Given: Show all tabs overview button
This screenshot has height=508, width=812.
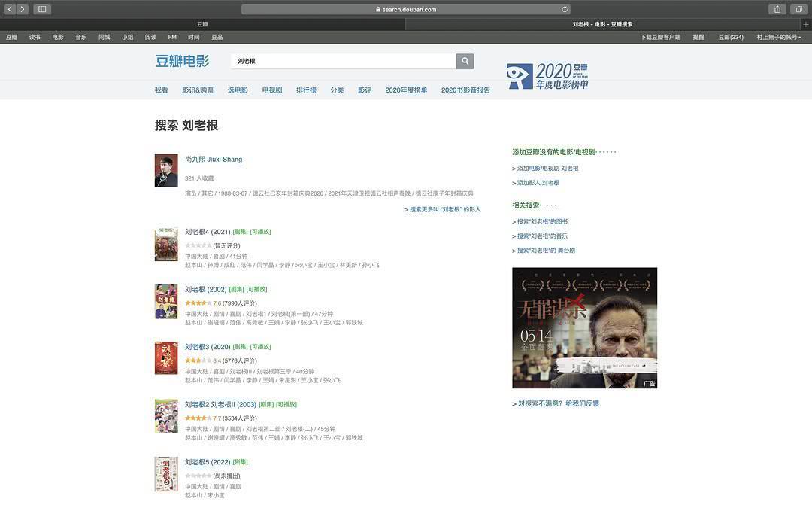Looking at the screenshot, I should click(799, 9).
